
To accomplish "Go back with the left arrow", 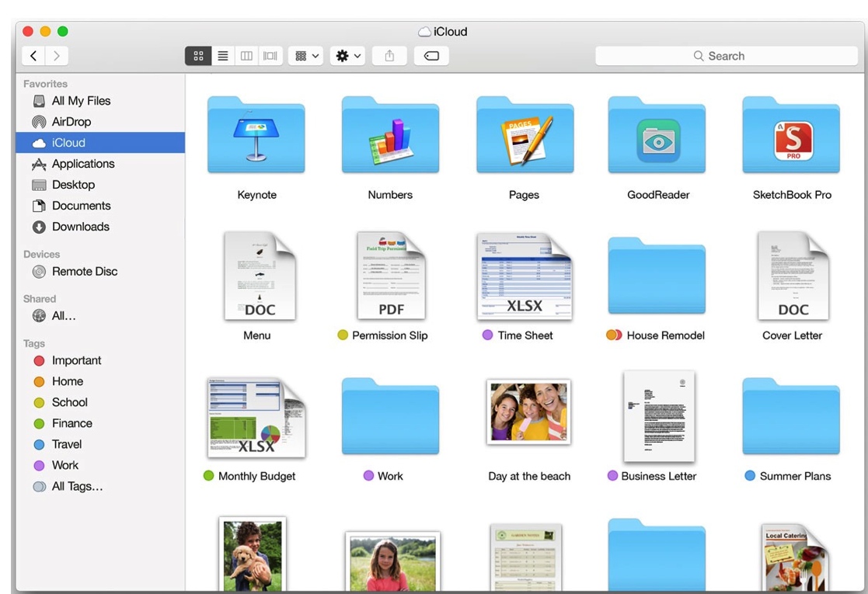I will pos(33,56).
